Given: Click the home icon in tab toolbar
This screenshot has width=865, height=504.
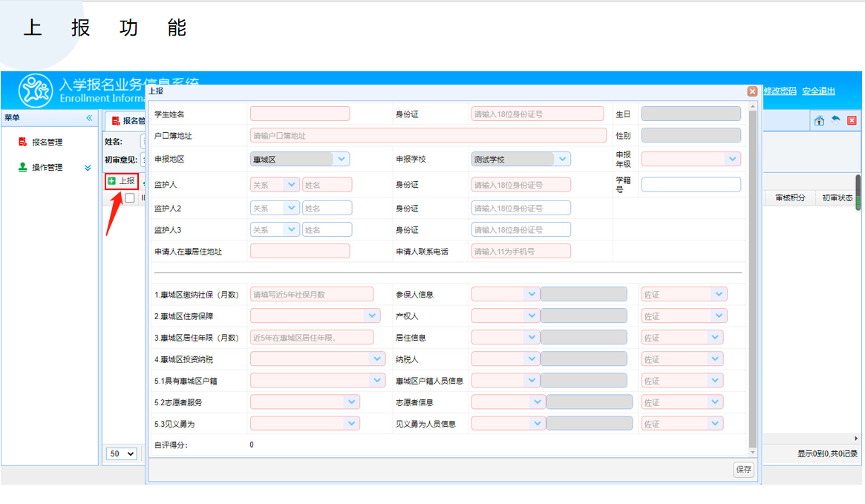Looking at the screenshot, I should pyautogui.click(x=819, y=120).
